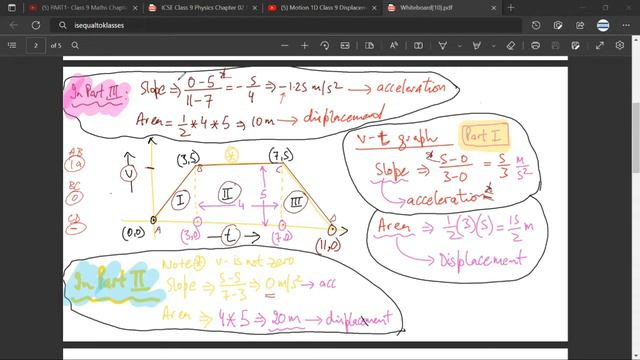This screenshot has height=360, width=640.
Task: Start Read aloud for the PDF
Action: click(x=393, y=45)
